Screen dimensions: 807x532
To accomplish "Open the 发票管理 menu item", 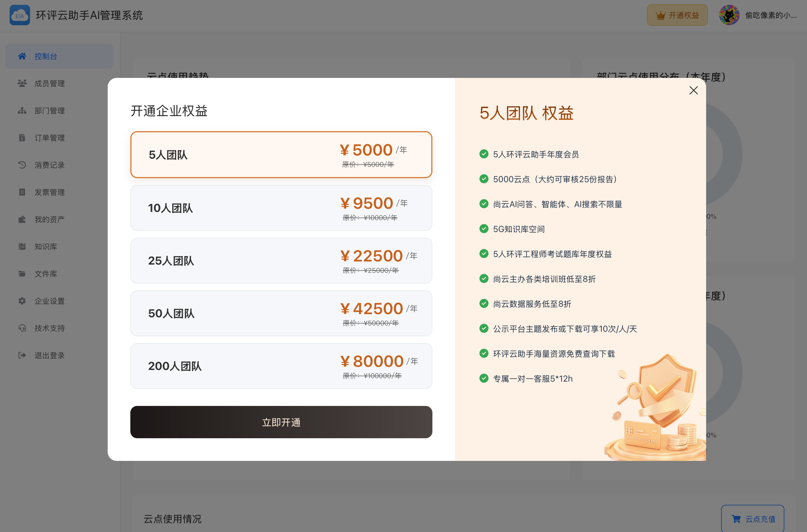I will click(50, 192).
